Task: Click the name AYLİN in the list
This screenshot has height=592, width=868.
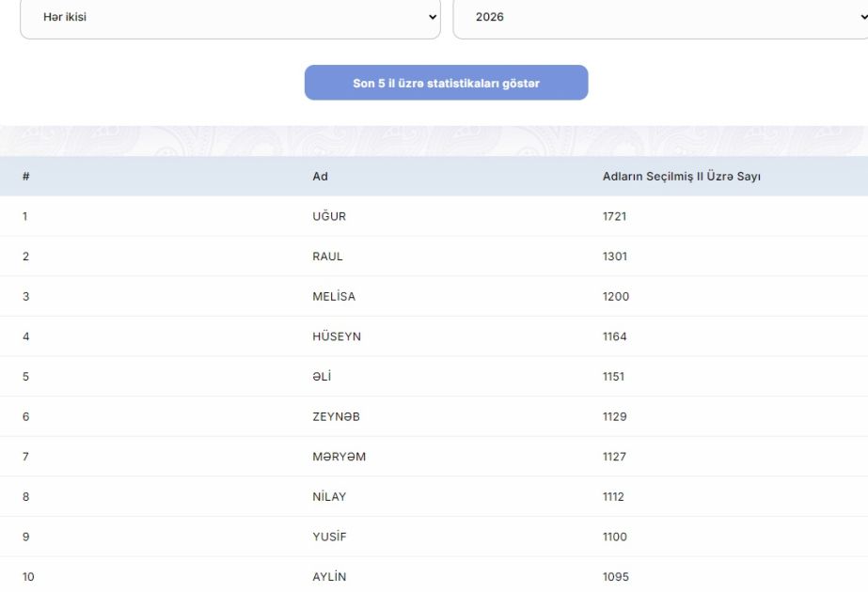Action: tap(329, 577)
